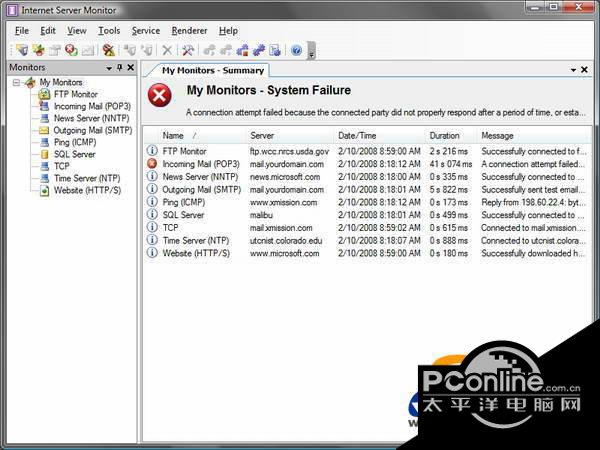Select Time Server (NTP) in the tree
Screen dimensions: 600x450
point(87,178)
